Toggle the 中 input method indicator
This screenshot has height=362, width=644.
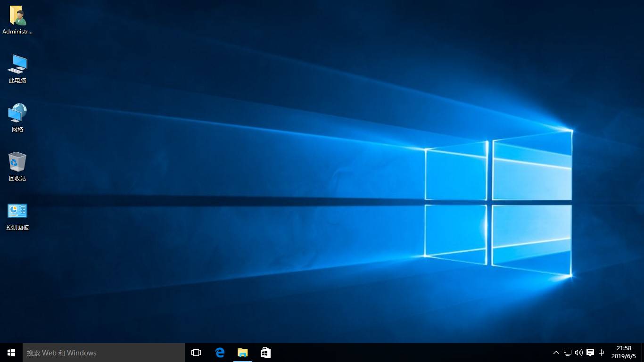pyautogui.click(x=602, y=352)
